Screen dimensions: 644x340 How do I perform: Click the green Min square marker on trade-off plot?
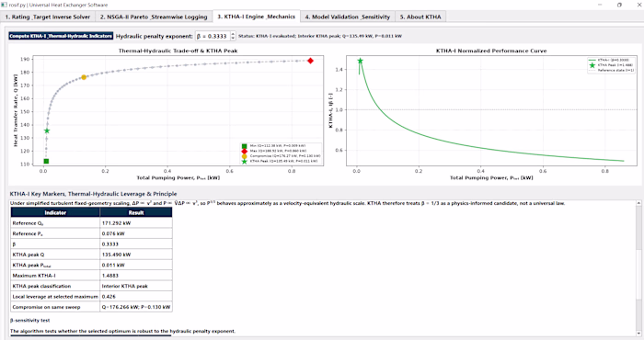point(46,161)
